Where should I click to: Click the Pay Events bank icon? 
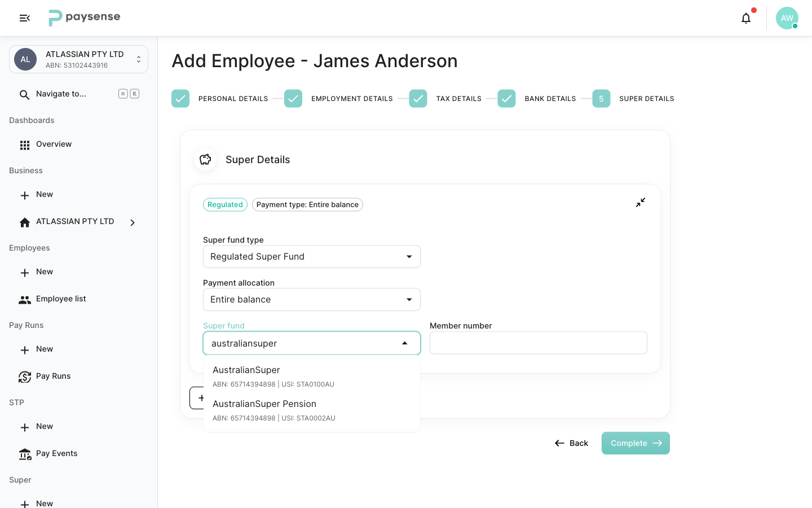pos(25,454)
